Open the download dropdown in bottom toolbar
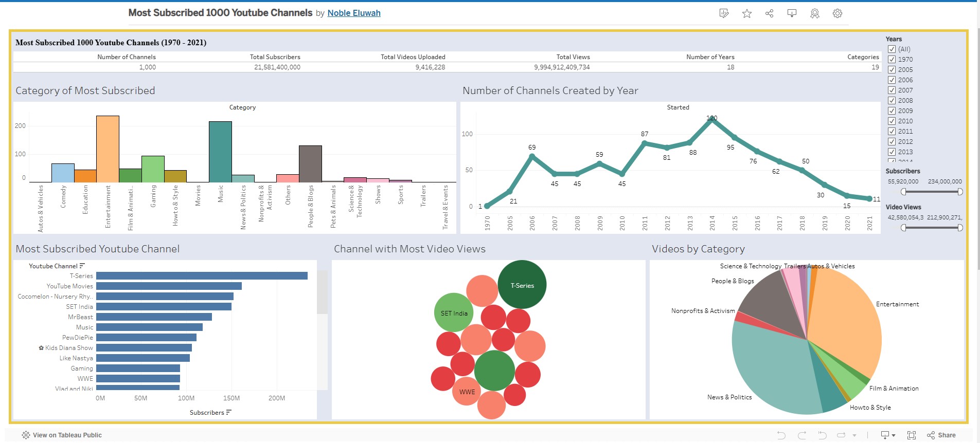The height and width of the screenshot is (443, 980). tap(888, 435)
